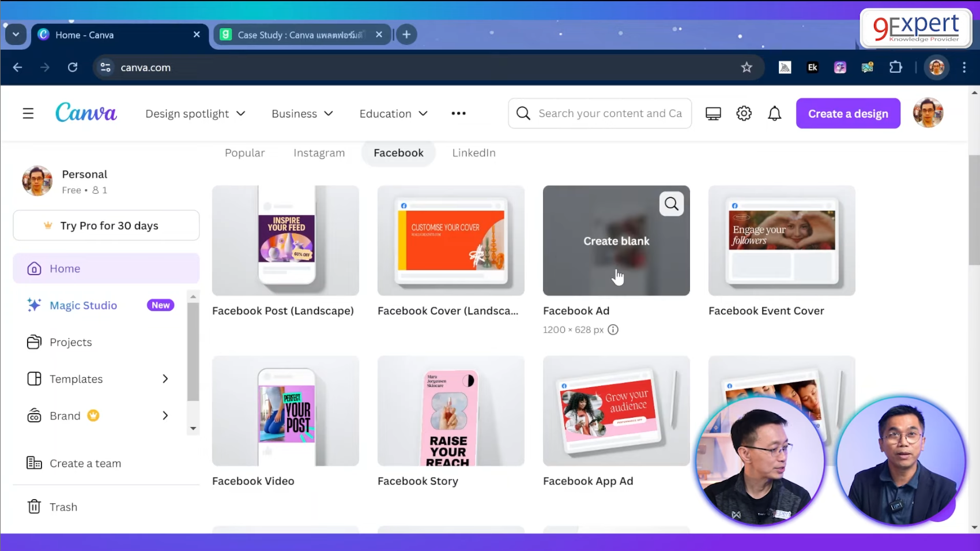Open the main hamburger menu
980x551 pixels.
28,113
